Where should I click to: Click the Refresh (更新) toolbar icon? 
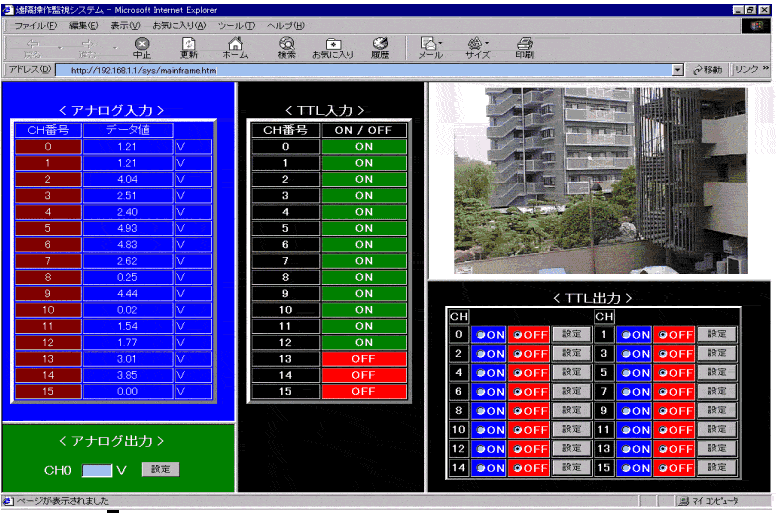pos(189,45)
